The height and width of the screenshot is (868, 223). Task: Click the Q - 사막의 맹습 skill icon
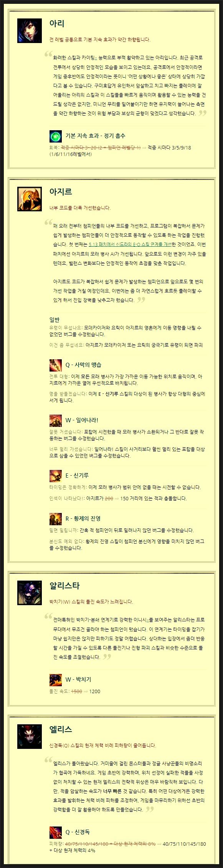point(56,365)
